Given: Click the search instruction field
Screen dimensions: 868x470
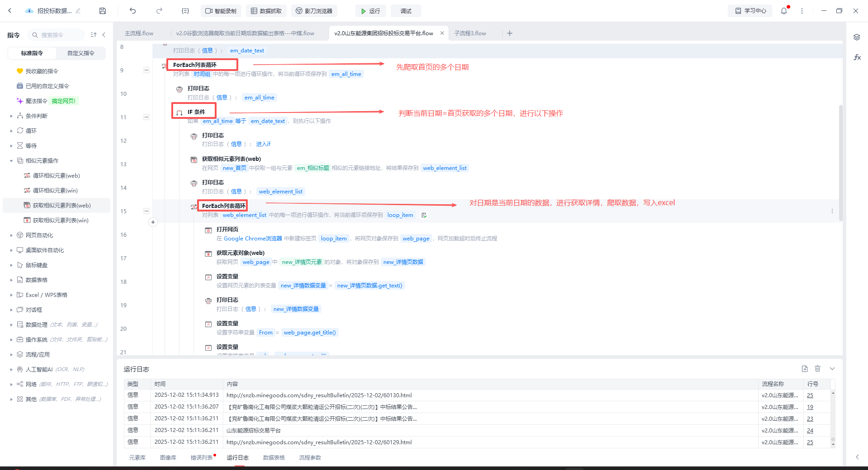Looking at the screenshot, I should coord(56,35).
